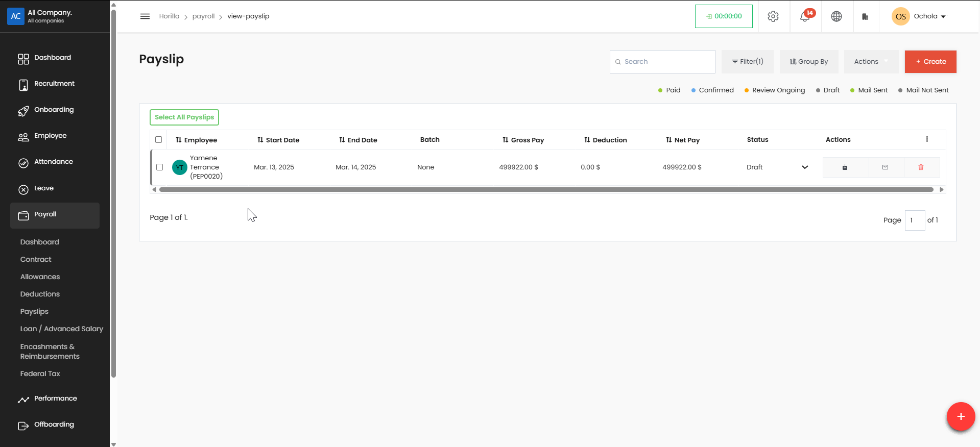Delete the payslip using trash icon
Screen dimensions: 980x447
(921, 167)
